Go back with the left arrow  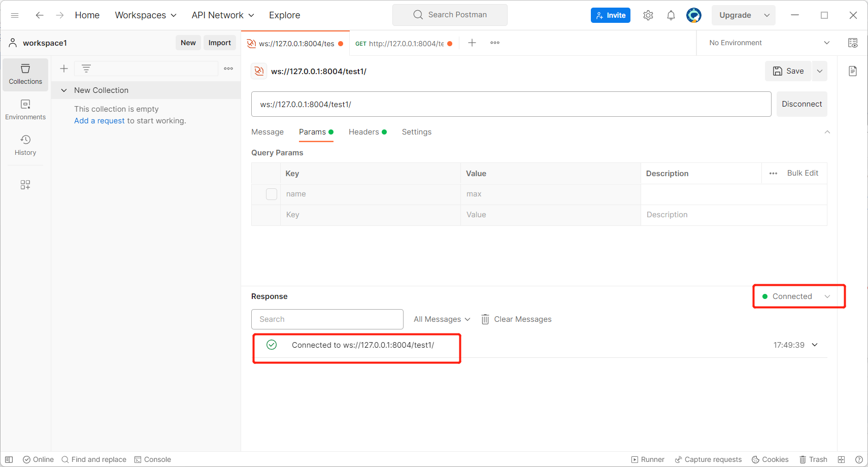click(x=39, y=15)
